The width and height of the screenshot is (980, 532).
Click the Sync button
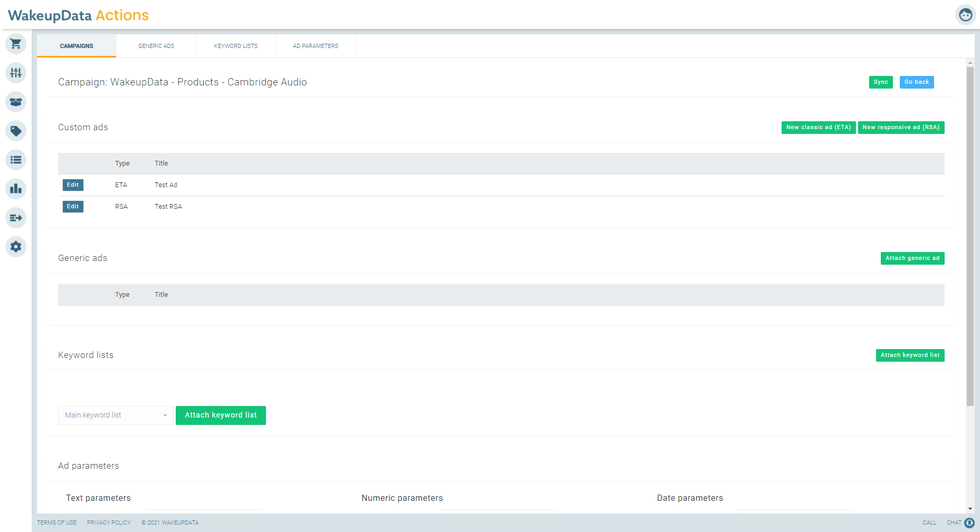coord(881,82)
